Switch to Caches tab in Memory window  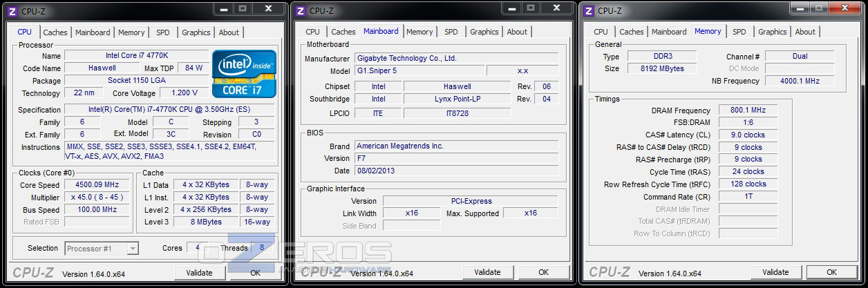pyautogui.click(x=632, y=32)
